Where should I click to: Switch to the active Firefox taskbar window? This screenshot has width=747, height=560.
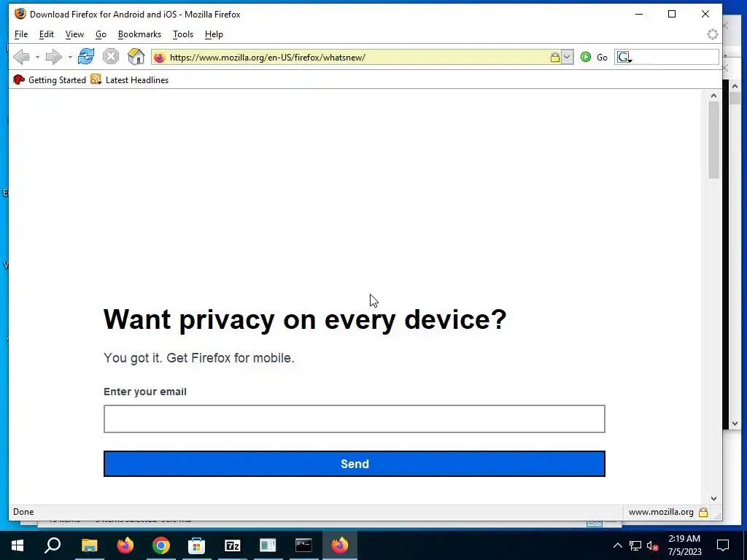pyautogui.click(x=340, y=545)
